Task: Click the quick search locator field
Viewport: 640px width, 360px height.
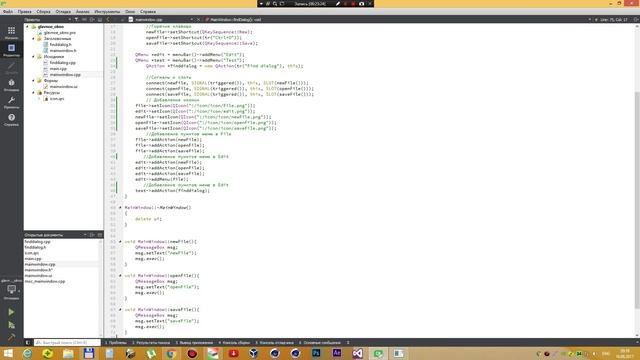Action: point(67,343)
